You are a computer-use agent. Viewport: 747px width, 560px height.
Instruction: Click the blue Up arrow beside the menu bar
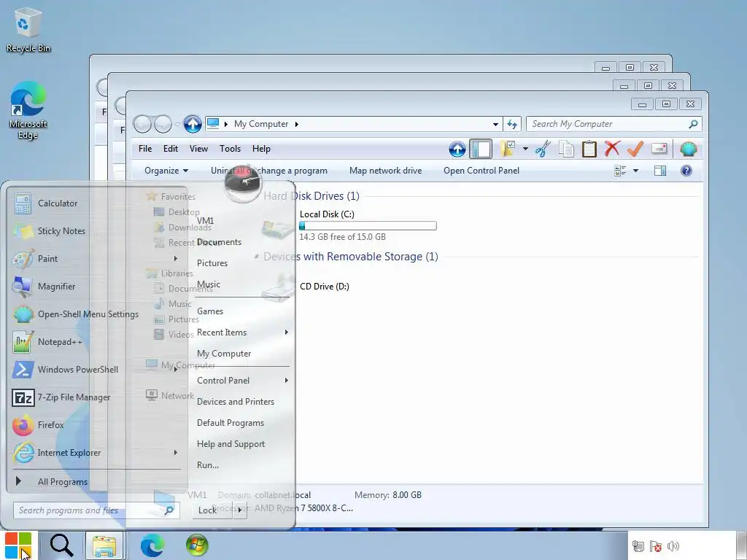457,149
